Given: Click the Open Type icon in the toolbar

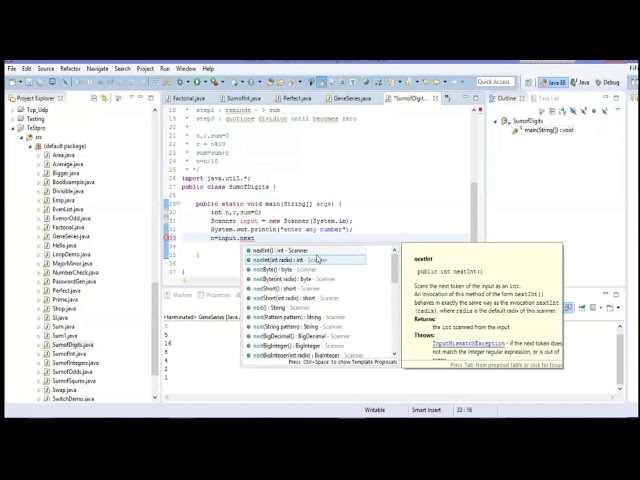Looking at the screenshot, I should point(270,82).
